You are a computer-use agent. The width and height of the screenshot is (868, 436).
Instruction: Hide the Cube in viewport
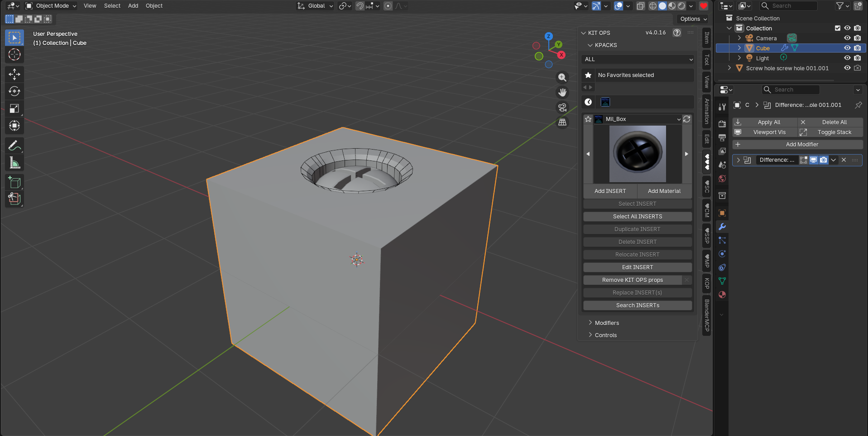click(847, 48)
